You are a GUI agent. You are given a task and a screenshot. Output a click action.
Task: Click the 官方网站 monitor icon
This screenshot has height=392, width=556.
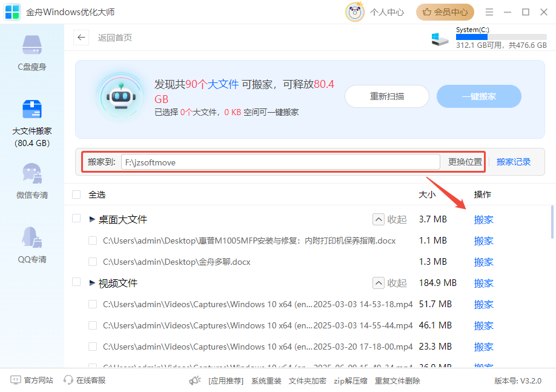coord(16,380)
